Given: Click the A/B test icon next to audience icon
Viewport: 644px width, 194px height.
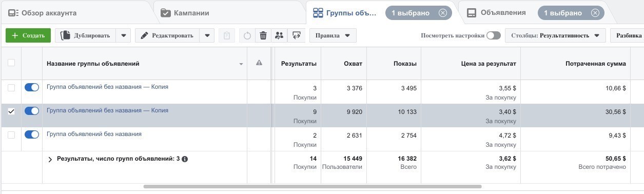Looking at the screenshot, I should [296, 35].
